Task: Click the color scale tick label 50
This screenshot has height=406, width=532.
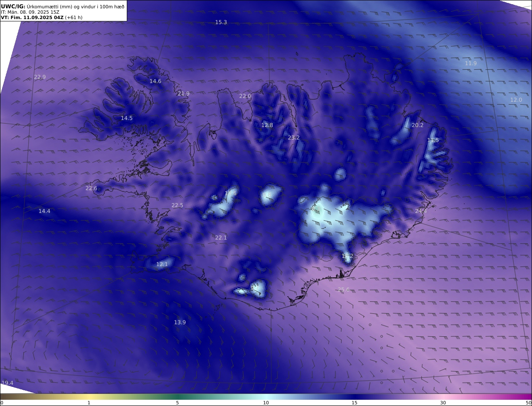Action: 528,403
